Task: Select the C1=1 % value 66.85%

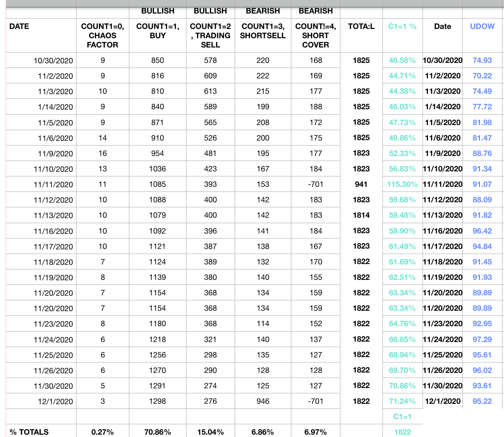Action: [403, 339]
